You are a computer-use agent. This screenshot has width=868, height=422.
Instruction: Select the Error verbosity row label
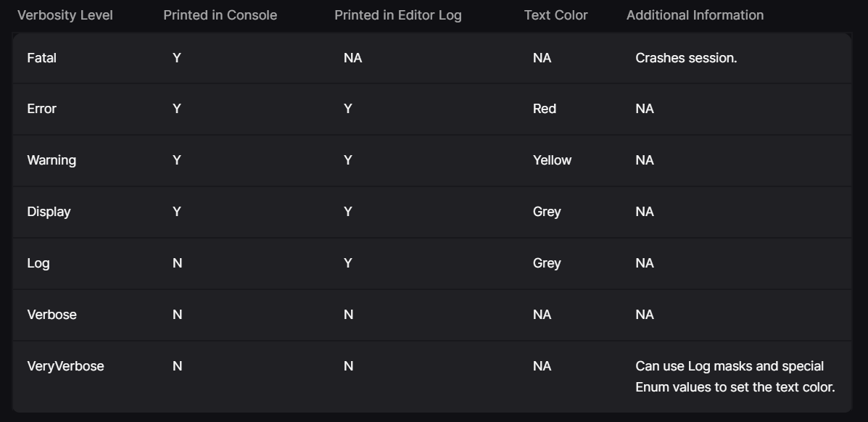(x=41, y=109)
